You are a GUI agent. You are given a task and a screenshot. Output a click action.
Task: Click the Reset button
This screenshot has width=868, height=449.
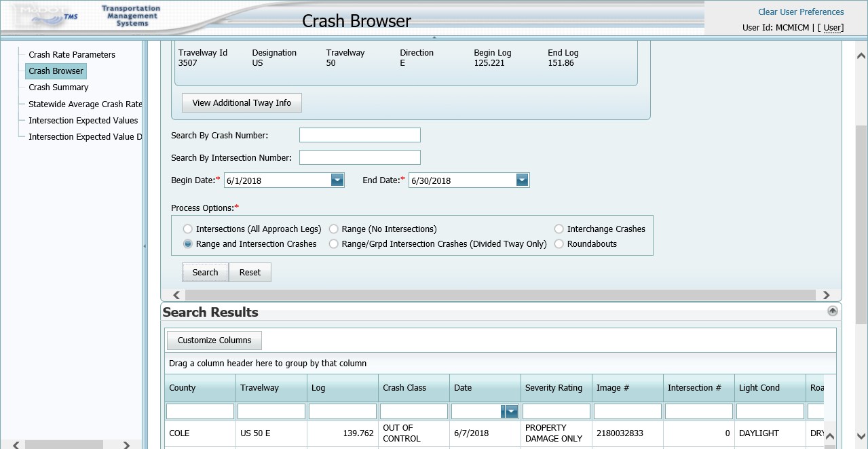pos(250,272)
